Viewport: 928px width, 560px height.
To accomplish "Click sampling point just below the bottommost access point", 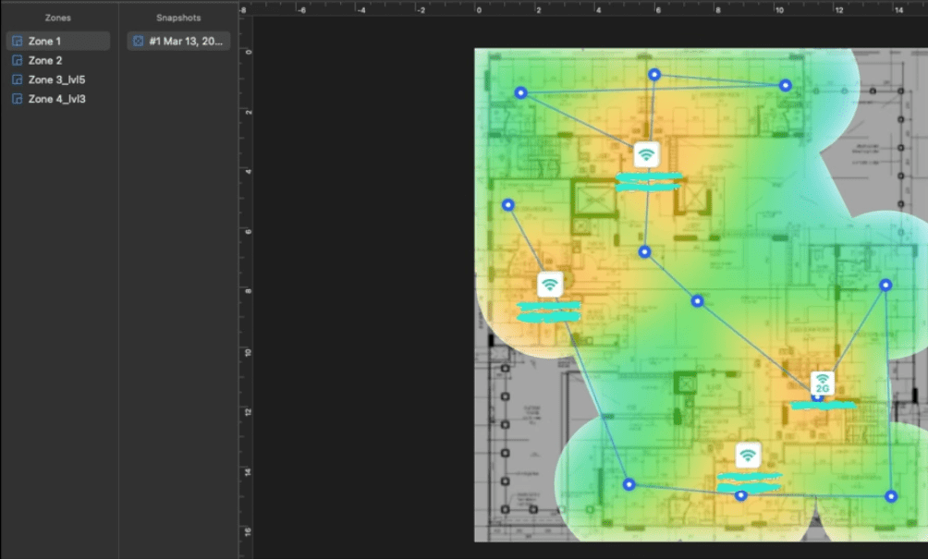I will (x=740, y=495).
